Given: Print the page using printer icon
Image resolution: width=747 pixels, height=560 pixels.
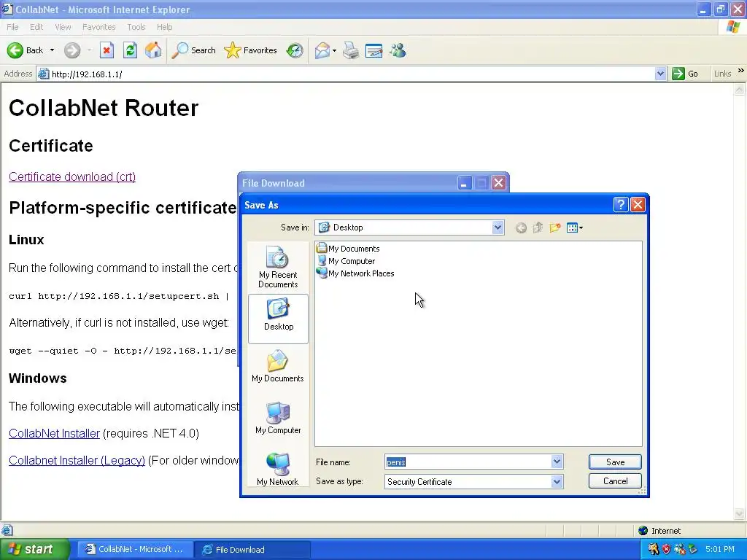Looking at the screenshot, I should (351, 50).
